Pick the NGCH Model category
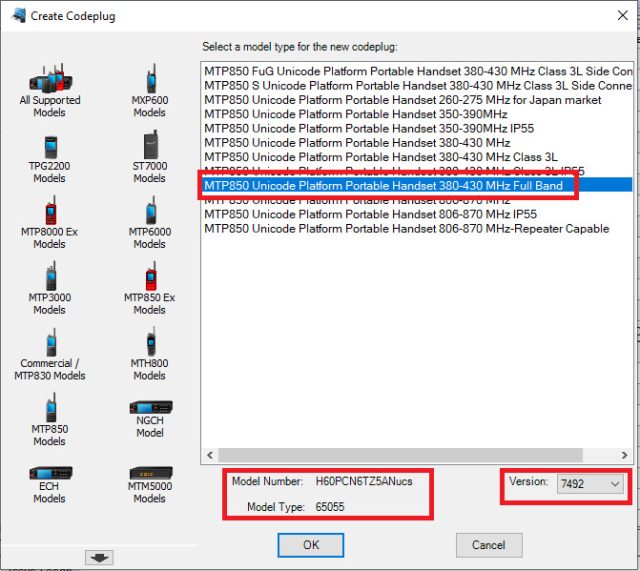Image resolution: width=640 pixels, height=571 pixels. [151, 419]
